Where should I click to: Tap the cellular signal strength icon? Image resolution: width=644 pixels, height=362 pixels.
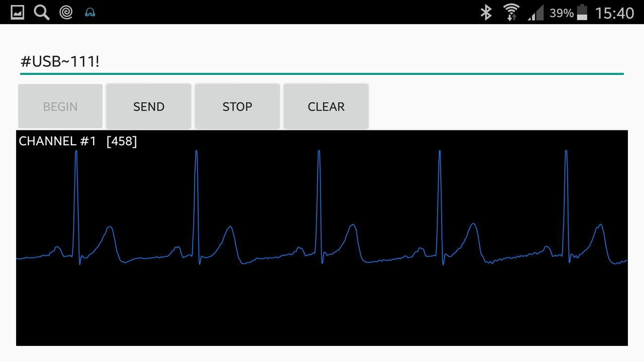[x=536, y=13]
